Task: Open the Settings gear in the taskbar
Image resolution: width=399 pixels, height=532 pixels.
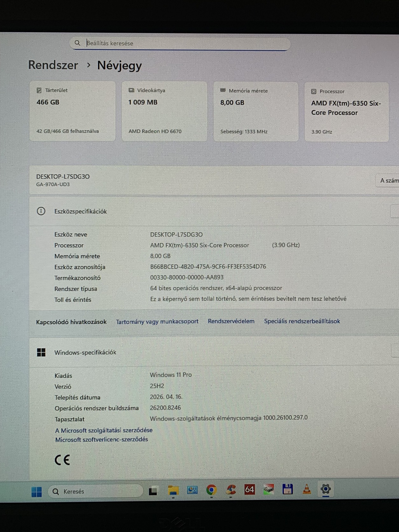Action: click(x=325, y=489)
